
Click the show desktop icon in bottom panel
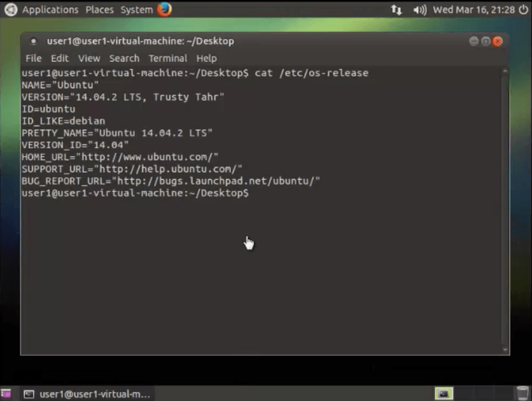pos(6,394)
